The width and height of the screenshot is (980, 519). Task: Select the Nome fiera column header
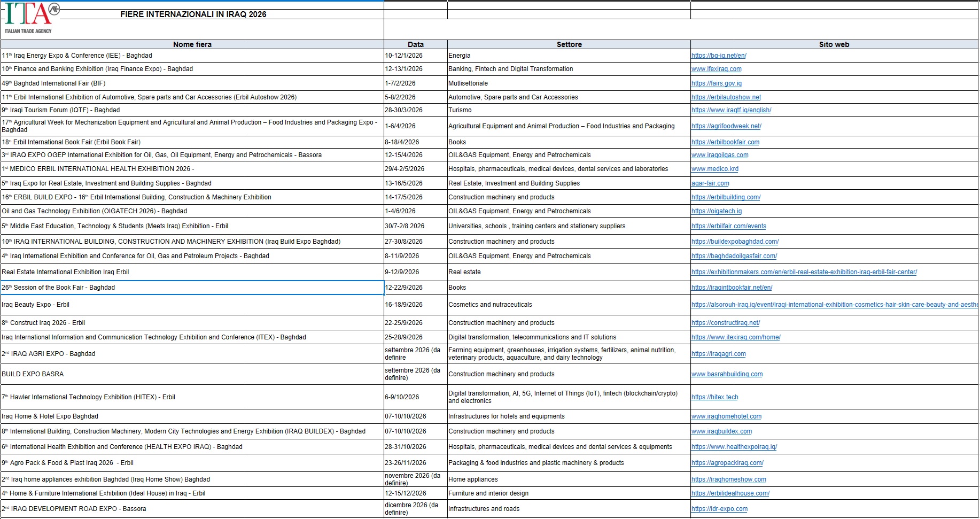192,44
